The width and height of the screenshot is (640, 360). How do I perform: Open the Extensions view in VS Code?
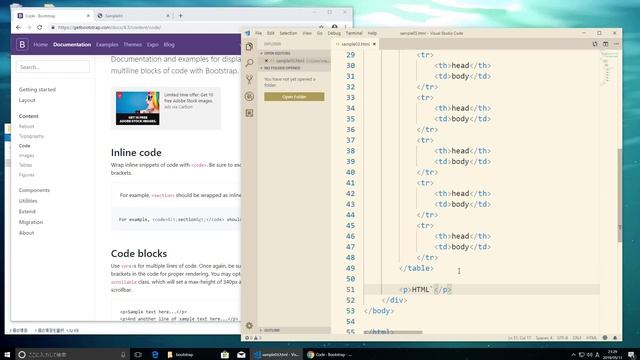tap(249, 113)
